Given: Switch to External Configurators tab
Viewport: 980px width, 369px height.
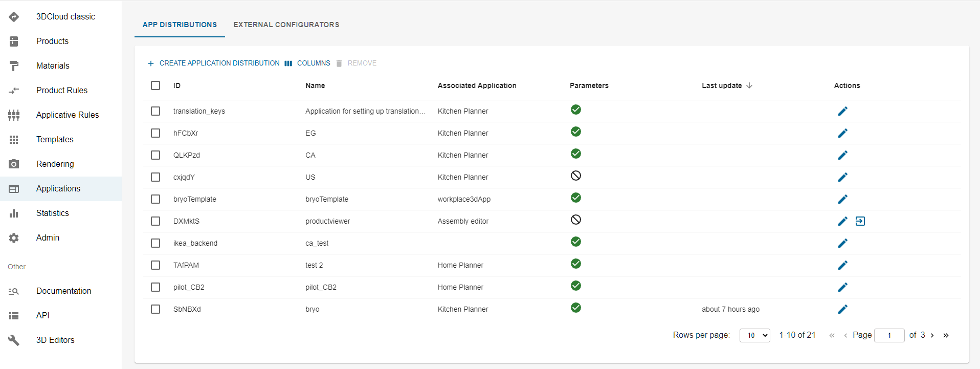Looking at the screenshot, I should [286, 25].
